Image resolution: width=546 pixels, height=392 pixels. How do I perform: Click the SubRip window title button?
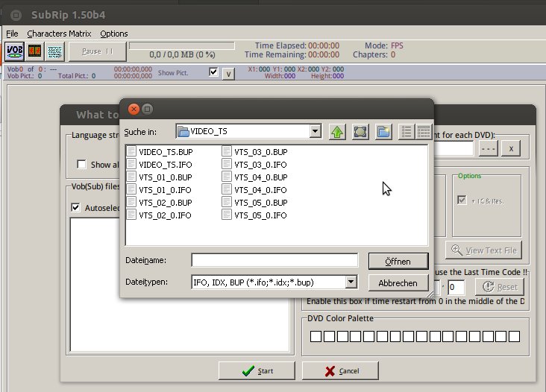[x=16, y=15]
